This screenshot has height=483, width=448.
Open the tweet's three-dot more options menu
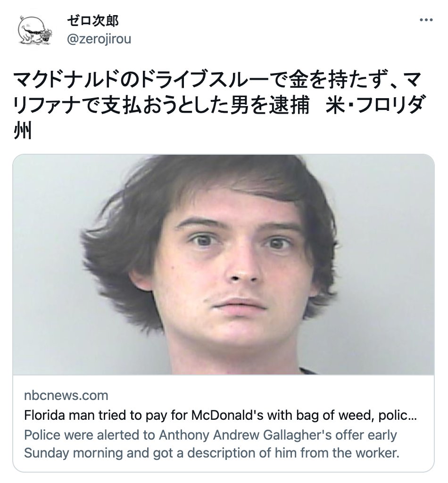[426, 20]
